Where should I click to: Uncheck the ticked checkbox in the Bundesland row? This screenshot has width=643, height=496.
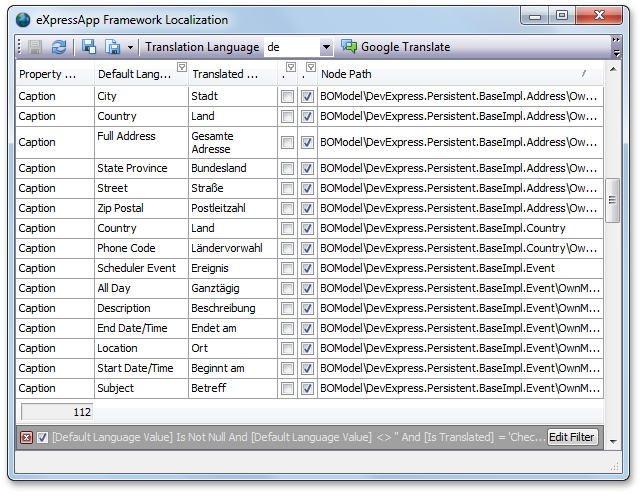[307, 168]
